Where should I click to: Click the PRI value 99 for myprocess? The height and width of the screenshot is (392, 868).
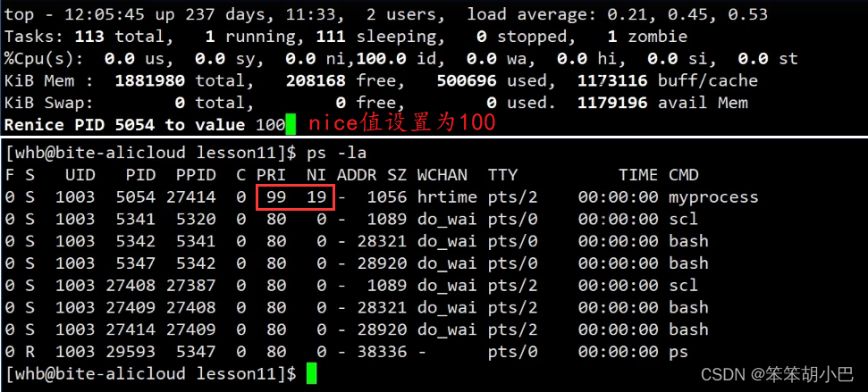(x=275, y=197)
